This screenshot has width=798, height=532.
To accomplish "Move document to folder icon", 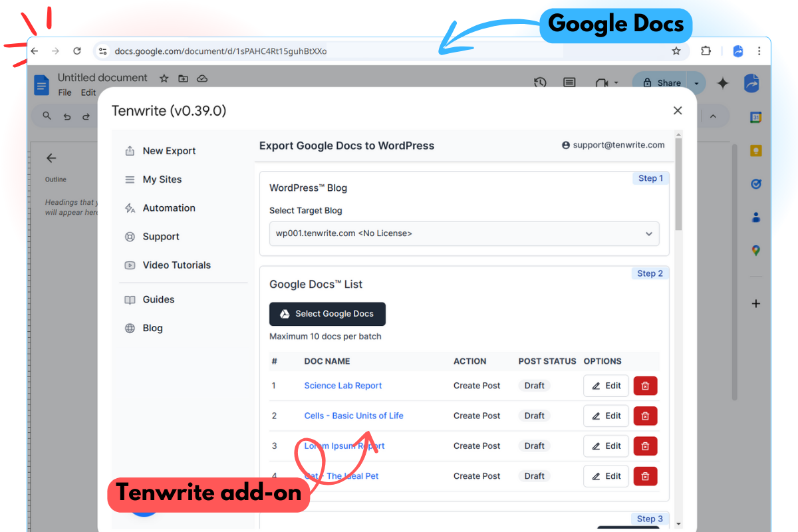I will [184, 78].
